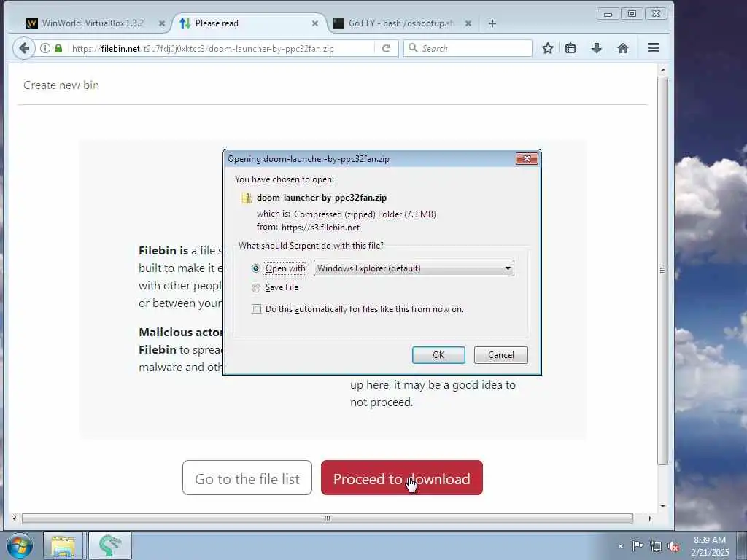Inspect the green padlock security icon
The image size is (747, 560).
(x=58, y=48)
